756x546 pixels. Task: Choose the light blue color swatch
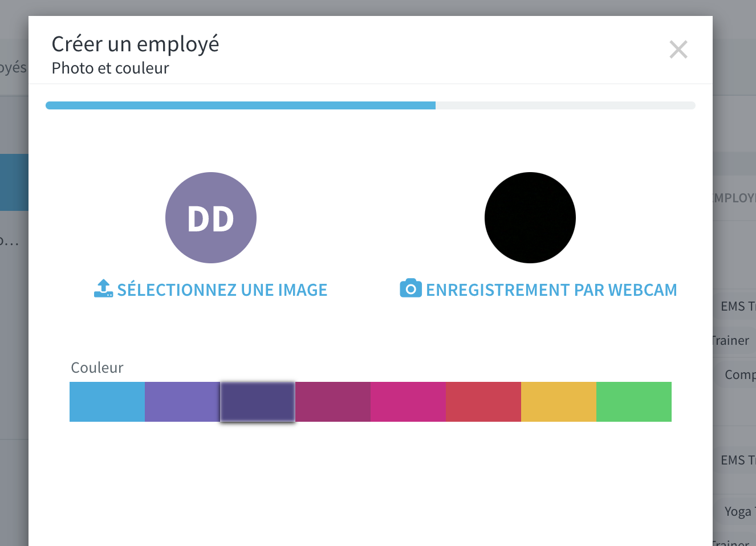(x=107, y=402)
